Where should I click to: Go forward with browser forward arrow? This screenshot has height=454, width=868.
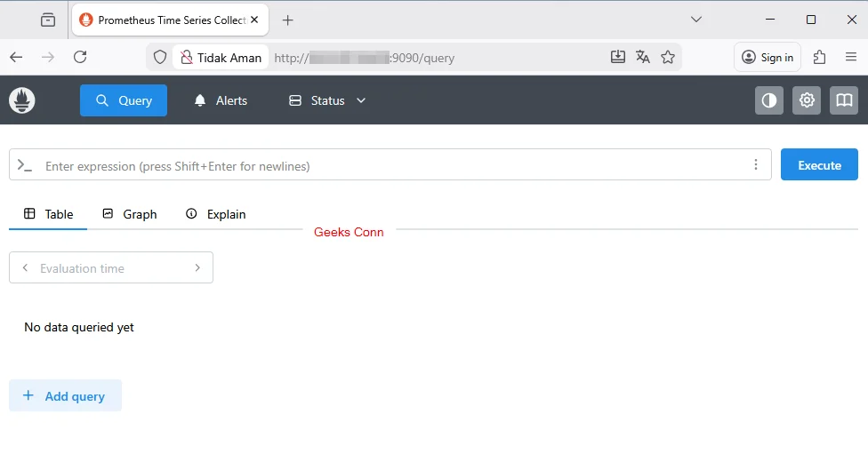48,57
